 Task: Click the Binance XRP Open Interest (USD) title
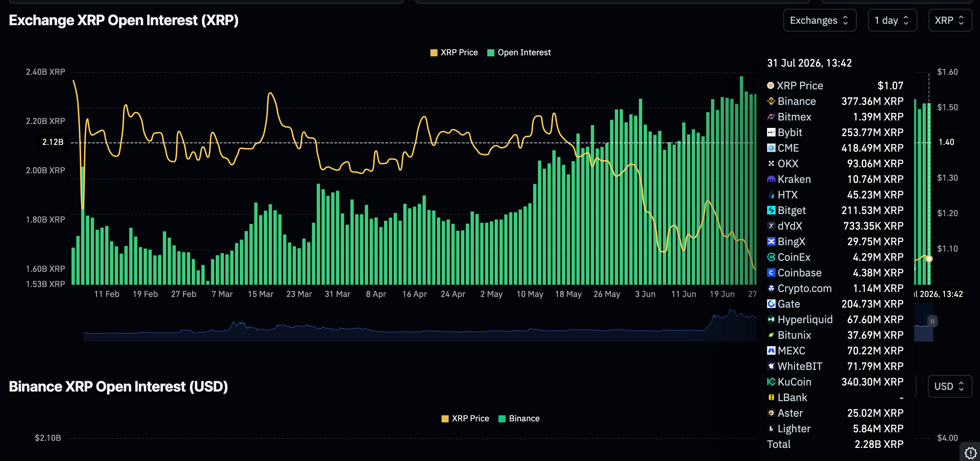[118, 387]
